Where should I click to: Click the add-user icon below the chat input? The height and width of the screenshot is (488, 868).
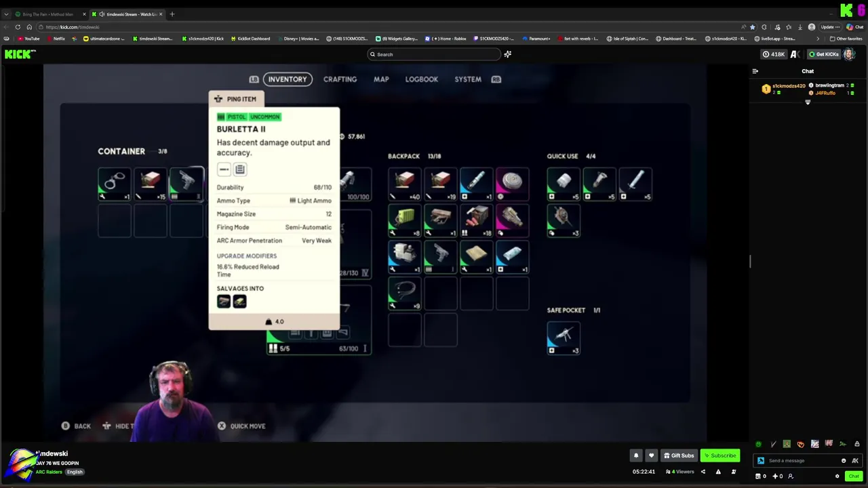[790, 476]
